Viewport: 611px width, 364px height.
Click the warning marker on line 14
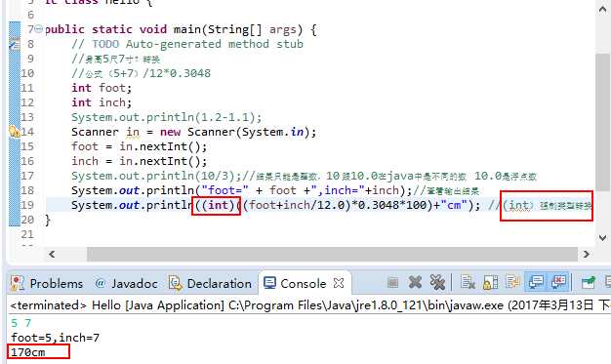(15, 132)
